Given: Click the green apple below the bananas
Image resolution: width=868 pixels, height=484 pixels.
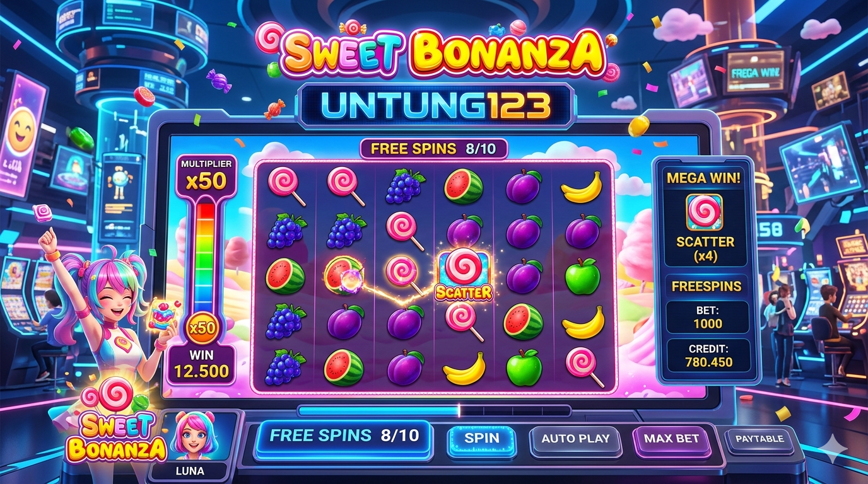Looking at the screenshot, I should [x=582, y=277].
